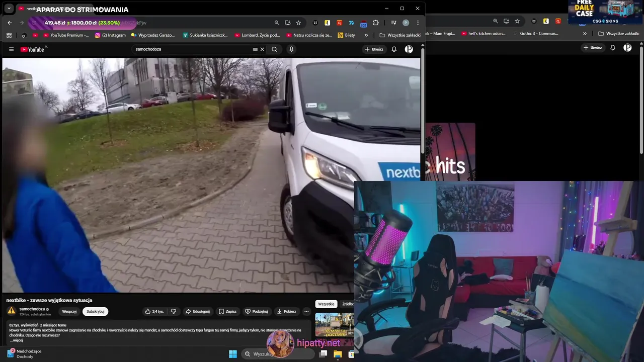Click the Utwórz create button in front window
644x362 pixels.
point(374,49)
